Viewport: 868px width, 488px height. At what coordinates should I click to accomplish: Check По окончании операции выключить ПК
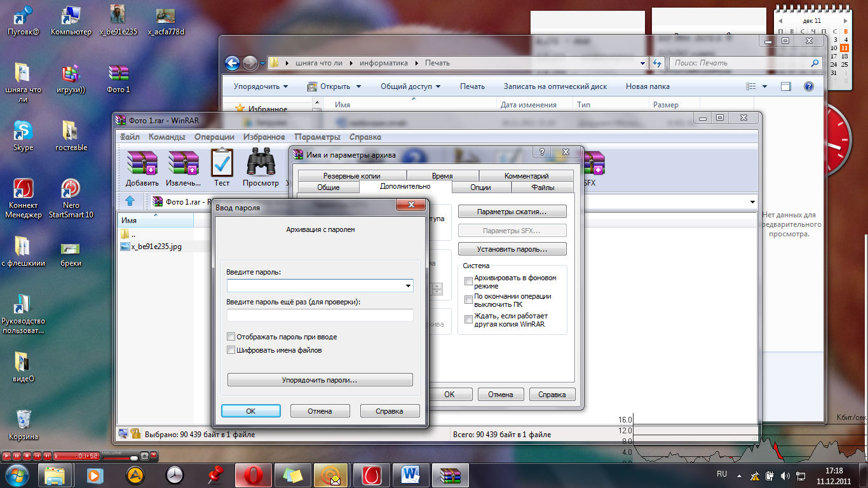click(469, 300)
